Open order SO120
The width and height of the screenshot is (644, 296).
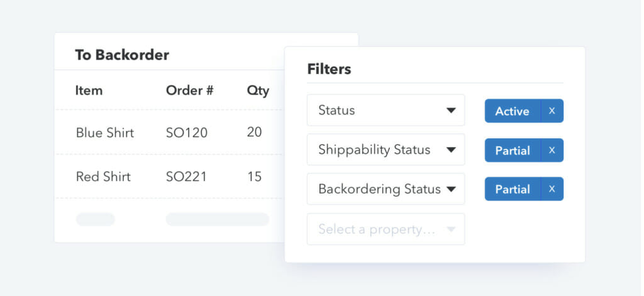coord(186,133)
